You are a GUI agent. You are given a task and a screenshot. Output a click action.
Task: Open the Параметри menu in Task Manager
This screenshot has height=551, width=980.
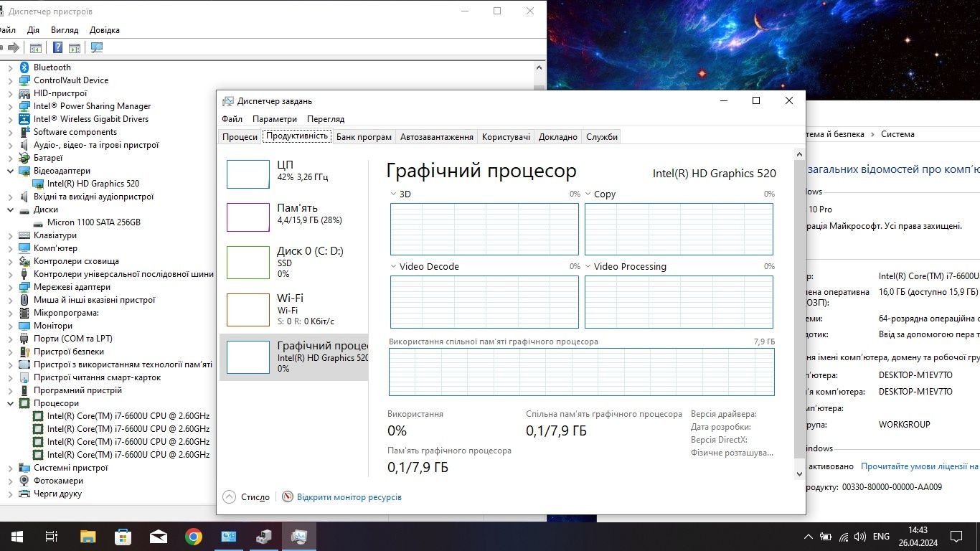(275, 119)
